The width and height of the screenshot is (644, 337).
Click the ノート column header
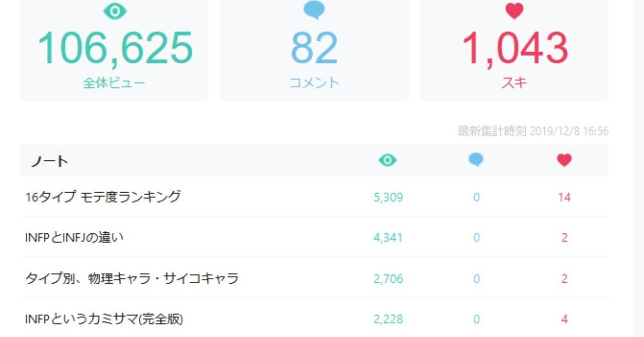point(49,161)
